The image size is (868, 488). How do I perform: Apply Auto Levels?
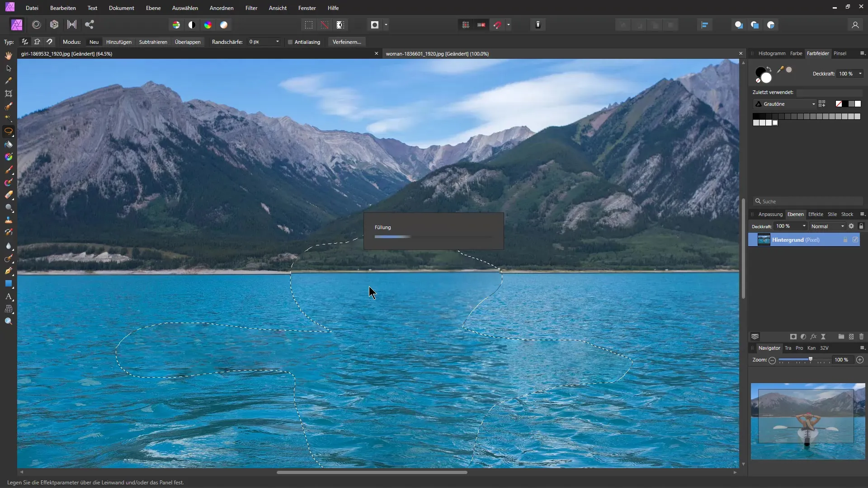[176, 25]
